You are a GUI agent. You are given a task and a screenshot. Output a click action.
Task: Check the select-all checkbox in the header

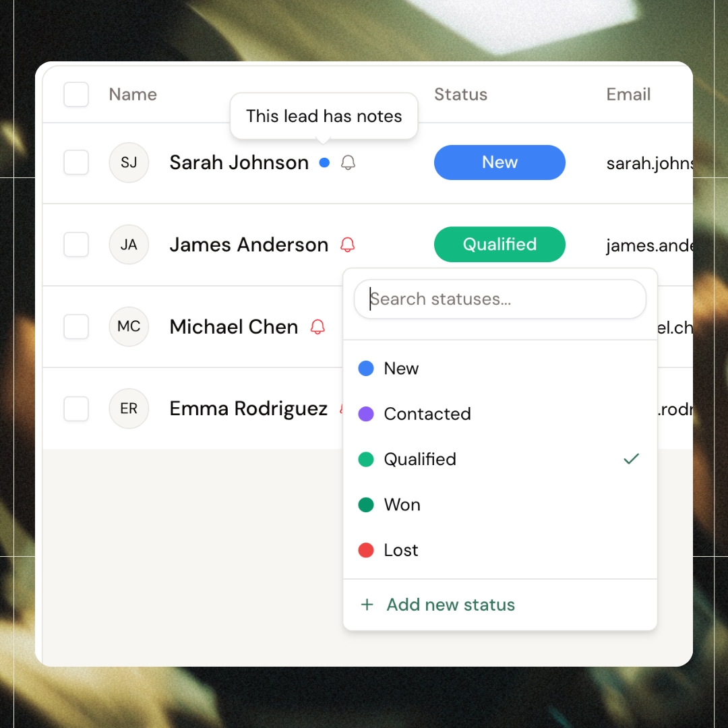(76, 94)
